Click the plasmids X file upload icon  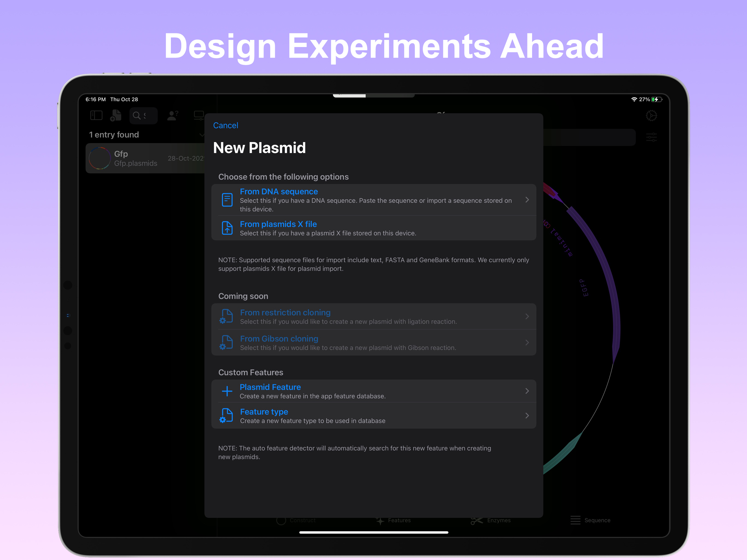click(227, 228)
